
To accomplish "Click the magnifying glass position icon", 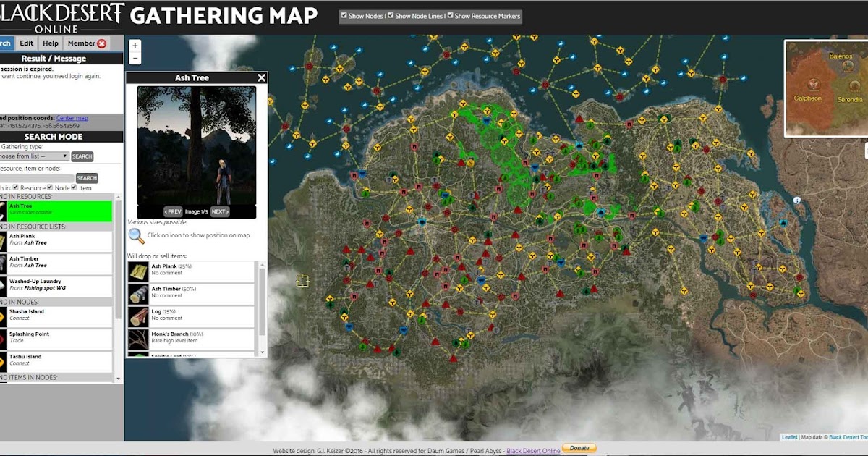I will [135, 236].
